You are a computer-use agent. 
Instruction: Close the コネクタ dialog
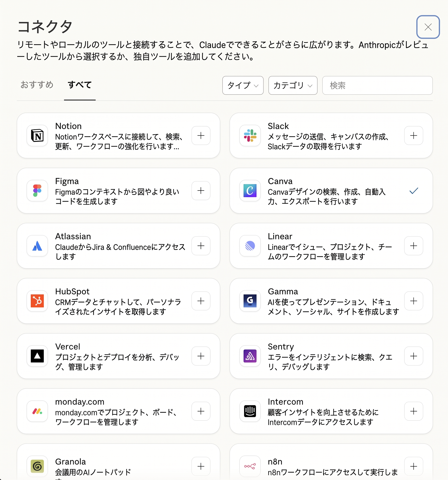pyautogui.click(x=428, y=27)
